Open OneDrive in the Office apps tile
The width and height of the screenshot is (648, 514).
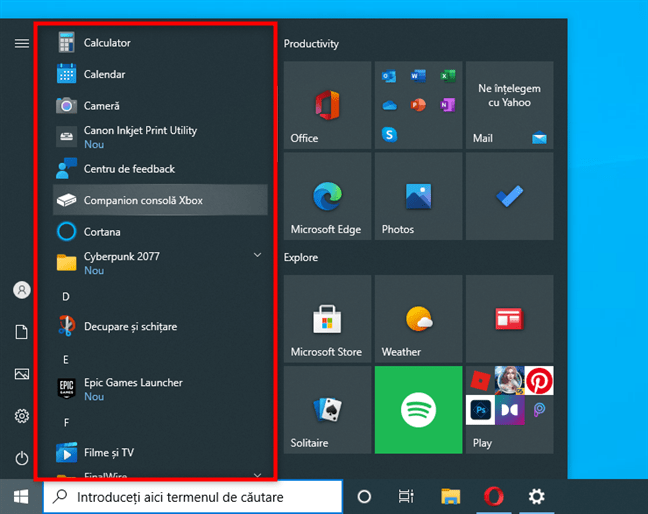(x=389, y=106)
